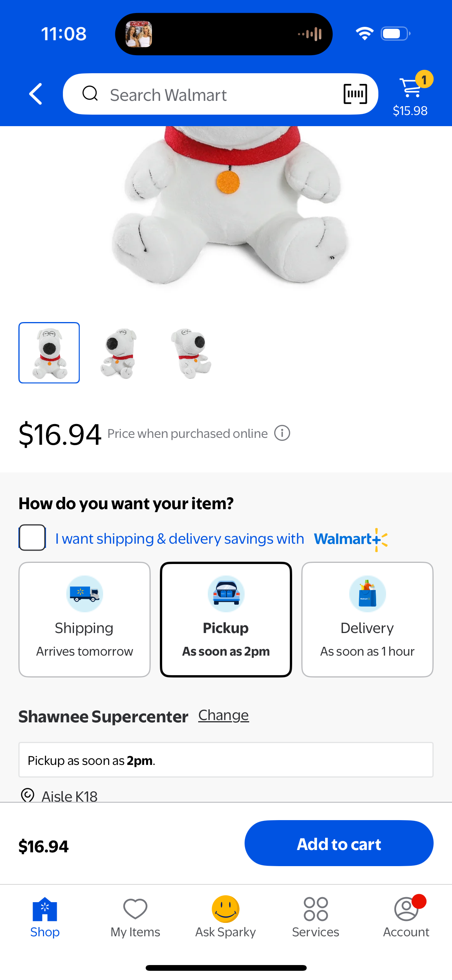The height and width of the screenshot is (980, 452).
Task: Select the Shipping Arrives tomorrow option
Action: [84, 619]
